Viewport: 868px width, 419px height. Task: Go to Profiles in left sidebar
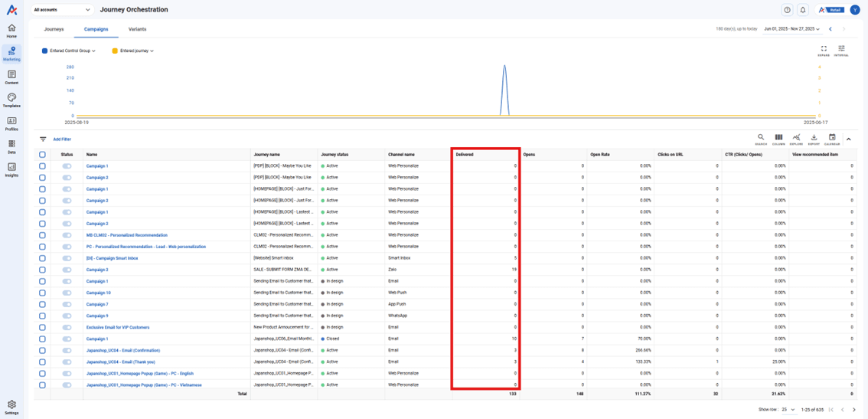11,123
